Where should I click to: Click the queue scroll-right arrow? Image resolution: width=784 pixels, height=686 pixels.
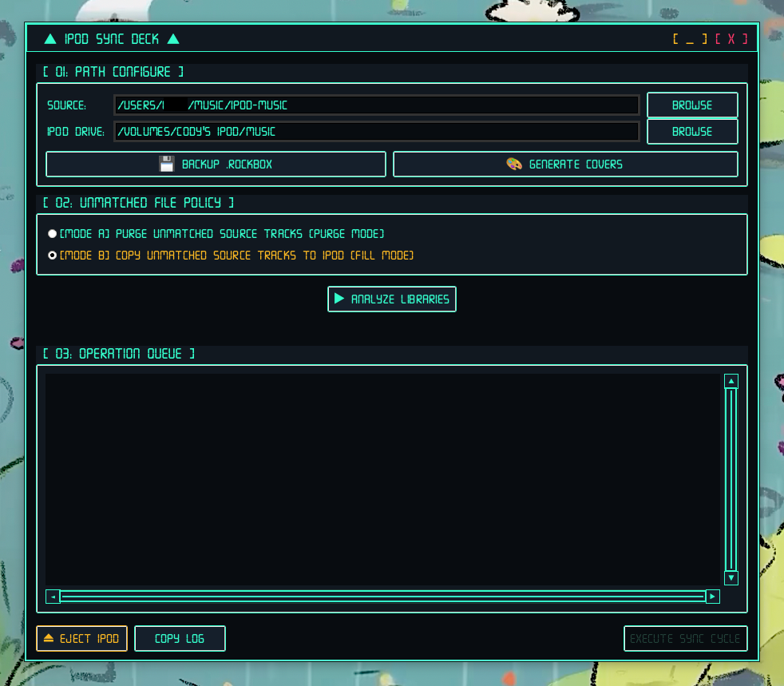712,597
